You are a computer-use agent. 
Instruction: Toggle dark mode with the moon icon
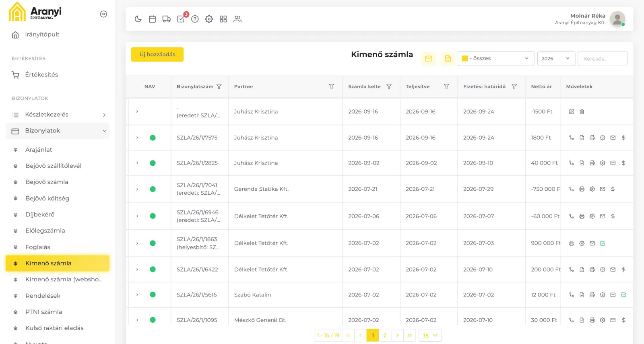click(x=138, y=19)
